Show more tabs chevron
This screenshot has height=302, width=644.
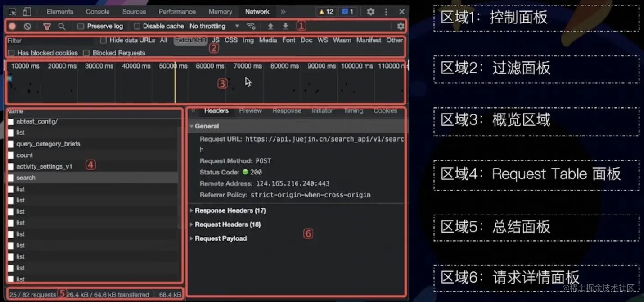(x=283, y=12)
